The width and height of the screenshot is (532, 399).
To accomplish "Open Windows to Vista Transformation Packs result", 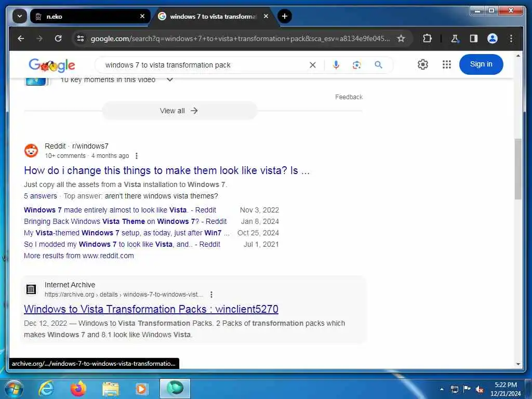I will (151, 309).
